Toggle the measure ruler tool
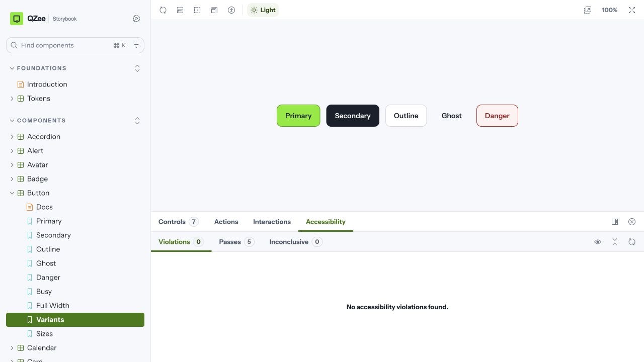The width and height of the screenshot is (644, 362). pyautogui.click(x=180, y=10)
